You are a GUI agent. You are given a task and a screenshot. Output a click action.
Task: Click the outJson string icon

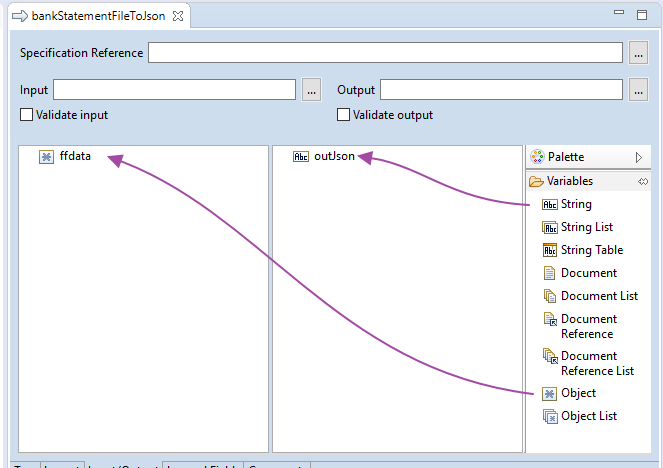[x=301, y=157]
